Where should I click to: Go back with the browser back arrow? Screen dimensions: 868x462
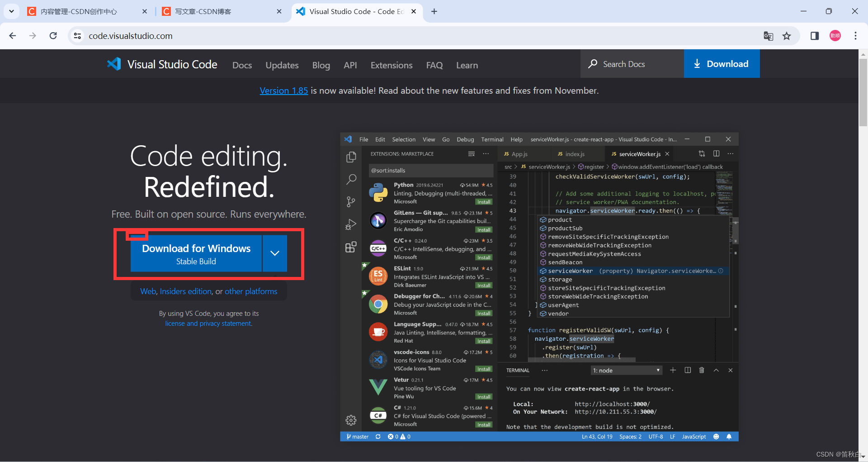tap(13, 36)
